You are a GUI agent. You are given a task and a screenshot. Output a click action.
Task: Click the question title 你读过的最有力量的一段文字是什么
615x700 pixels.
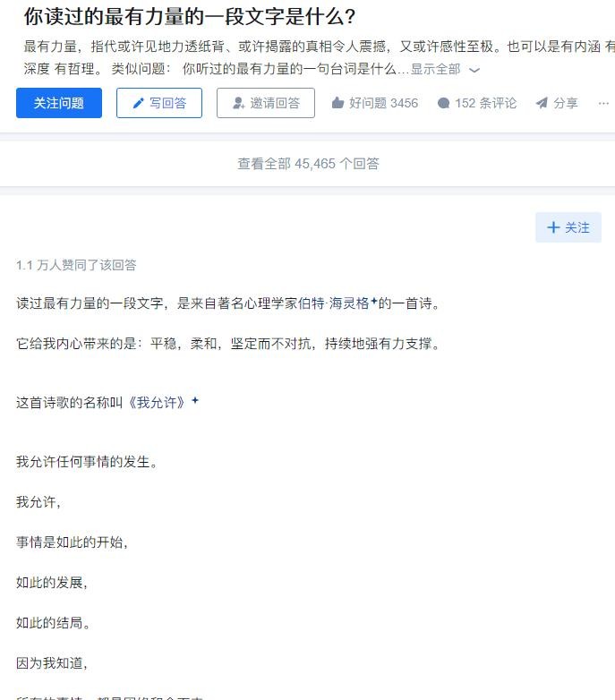[190, 16]
